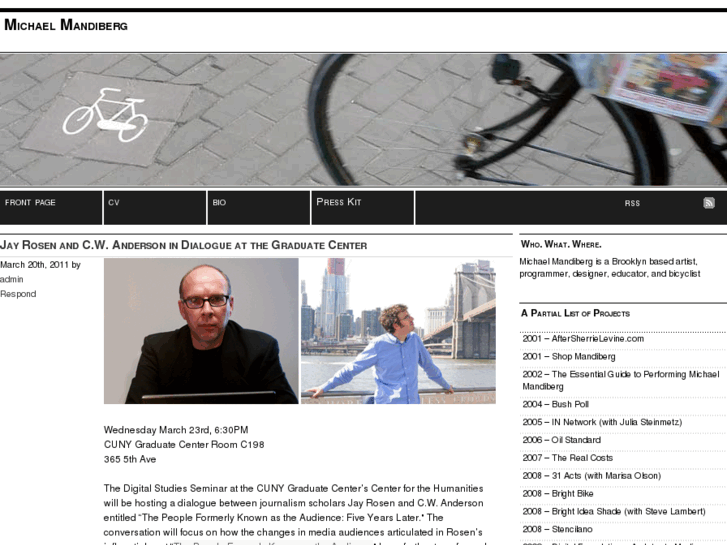Click the admin author link
This screenshot has width=727, height=545.
tap(12, 279)
